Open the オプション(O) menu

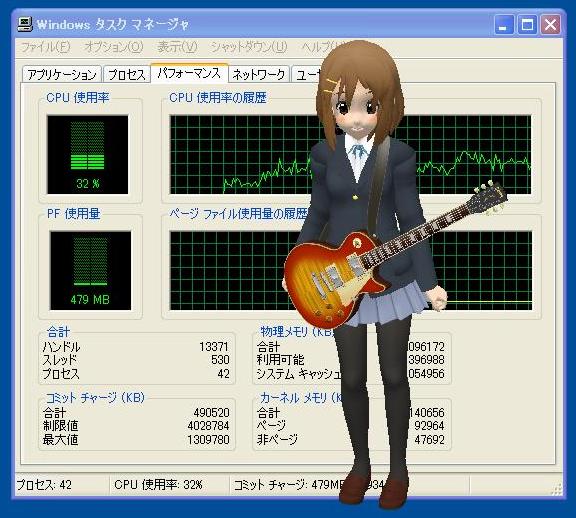pyautogui.click(x=114, y=47)
